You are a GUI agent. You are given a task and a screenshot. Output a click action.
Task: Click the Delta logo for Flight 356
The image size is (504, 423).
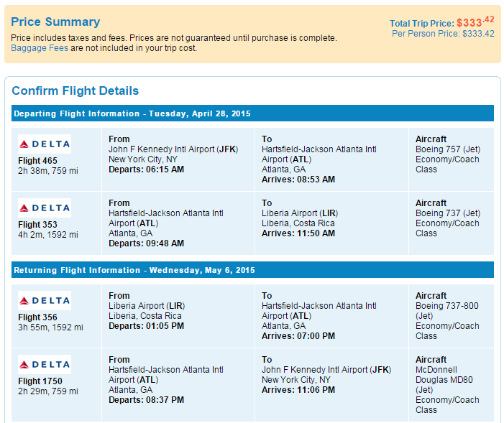pos(45,301)
